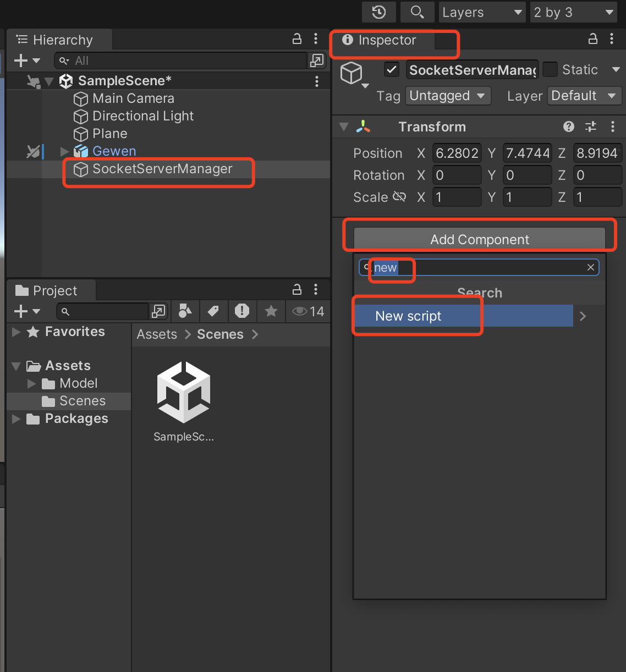Toggle the Static checkbox
This screenshot has height=672, width=626.
(x=550, y=70)
